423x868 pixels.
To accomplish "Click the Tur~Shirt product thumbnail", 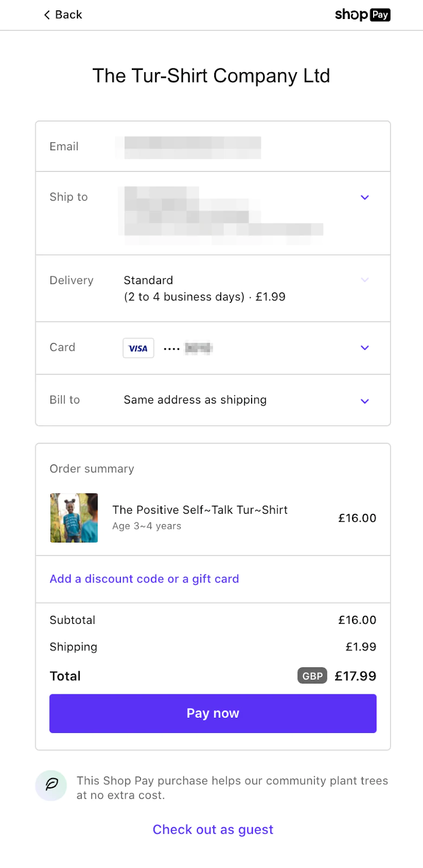I will (x=74, y=518).
